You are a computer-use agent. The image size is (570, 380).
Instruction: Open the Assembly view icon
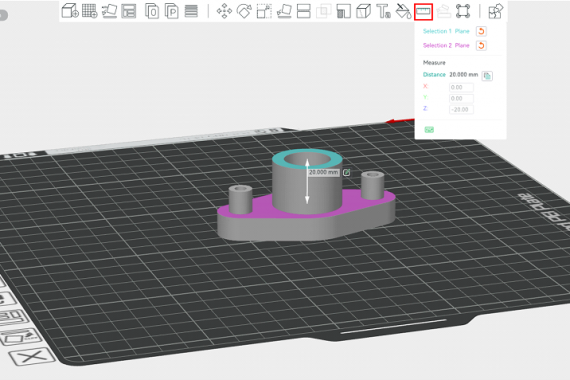(x=496, y=11)
